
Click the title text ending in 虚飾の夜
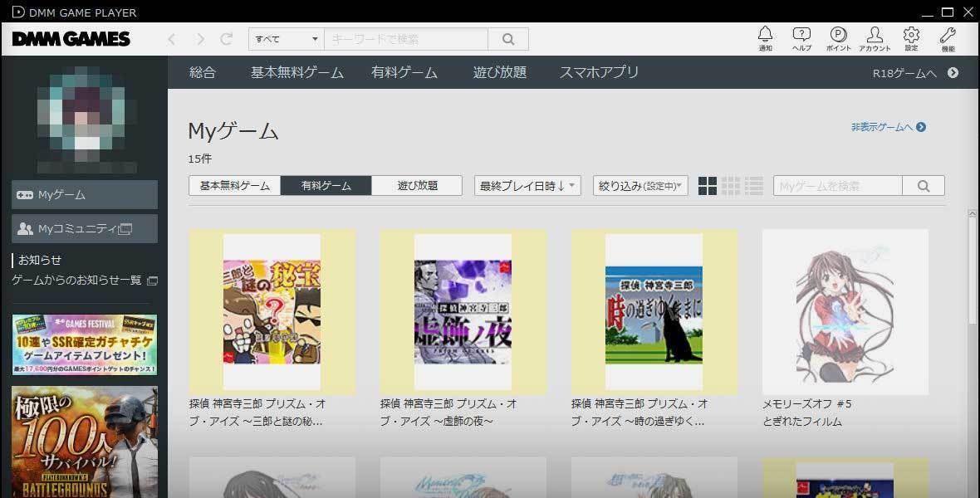click(x=448, y=413)
